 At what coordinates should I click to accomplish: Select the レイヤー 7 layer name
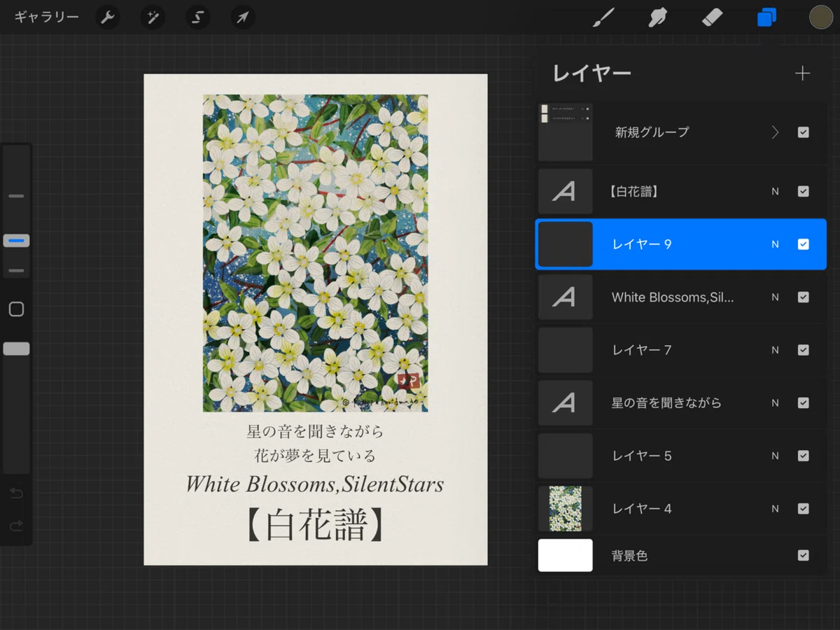tap(642, 350)
